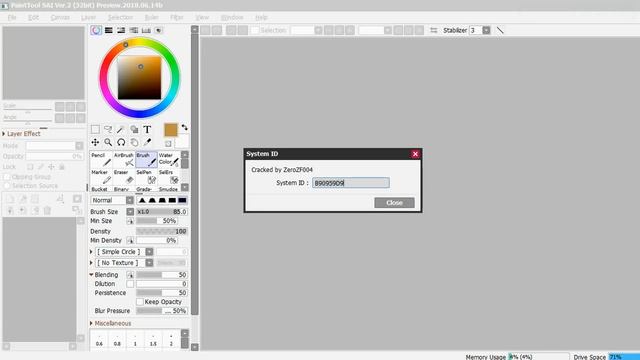The width and height of the screenshot is (640, 360).
Task: Open the HSV slider panel icon
Action: [121, 30]
